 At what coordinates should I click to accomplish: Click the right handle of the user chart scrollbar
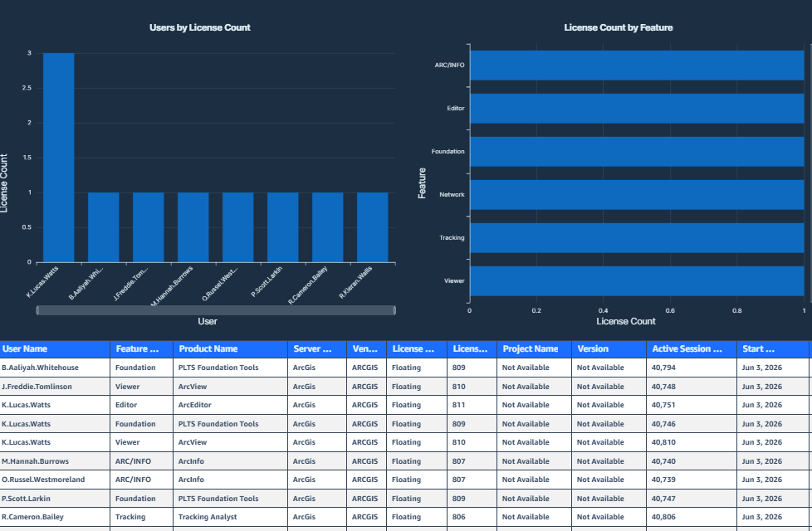[x=394, y=310]
